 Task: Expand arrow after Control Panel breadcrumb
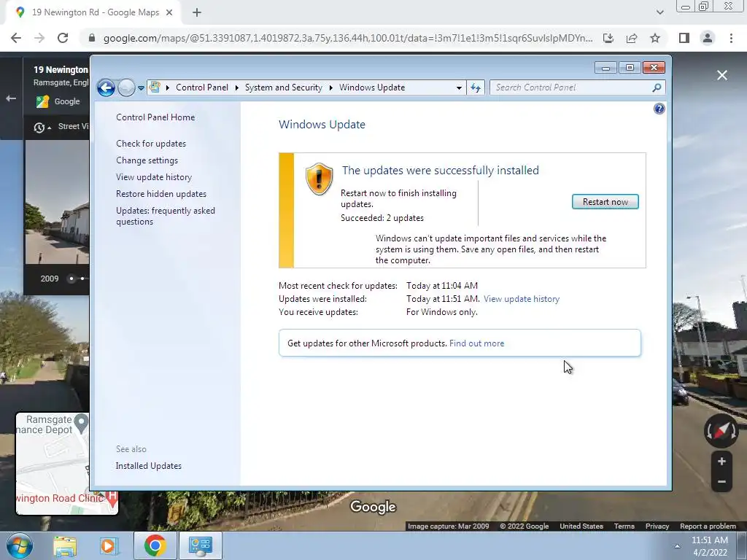click(237, 87)
